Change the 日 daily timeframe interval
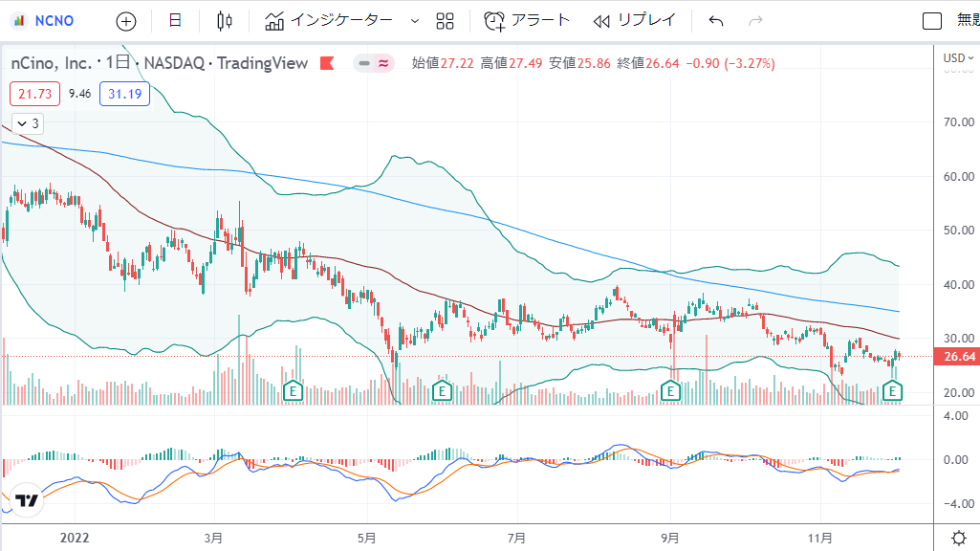This screenshot has width=980, height=551. pyautogui.click(x=175, y=21)
